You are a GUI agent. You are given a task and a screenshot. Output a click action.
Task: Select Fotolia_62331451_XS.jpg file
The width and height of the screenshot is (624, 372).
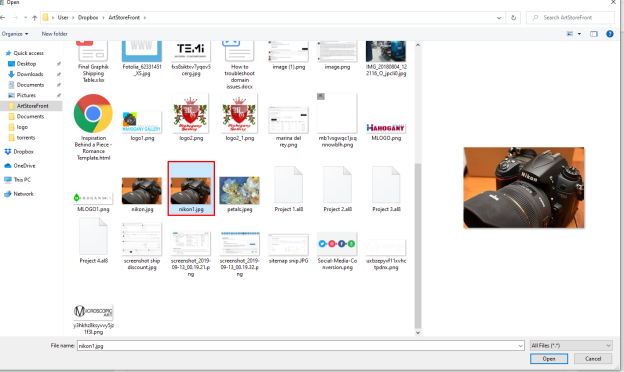tap(142, 58)
